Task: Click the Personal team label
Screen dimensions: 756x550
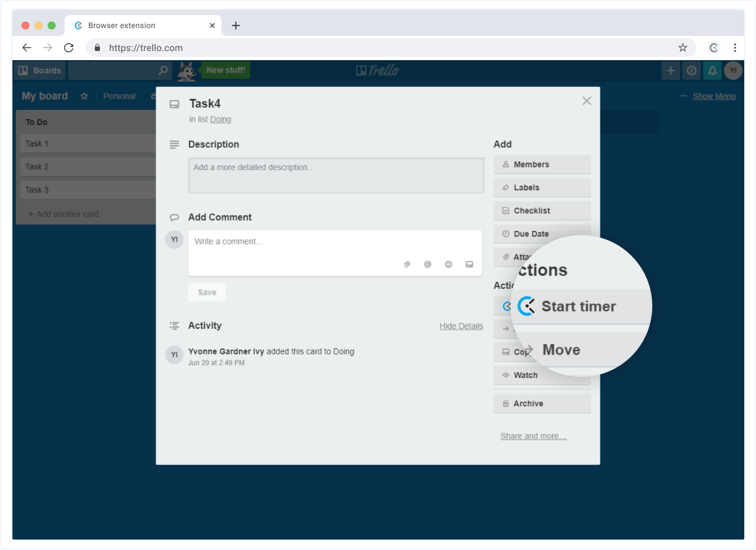Action: tap(119, 96)
